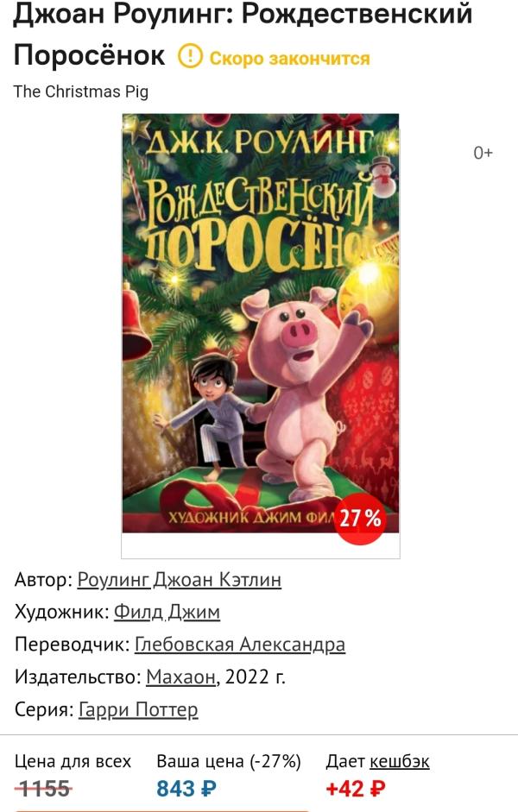Click the кешбэк link
The image size is (518, 812).
pyautogui.click(x=400, y=761)
